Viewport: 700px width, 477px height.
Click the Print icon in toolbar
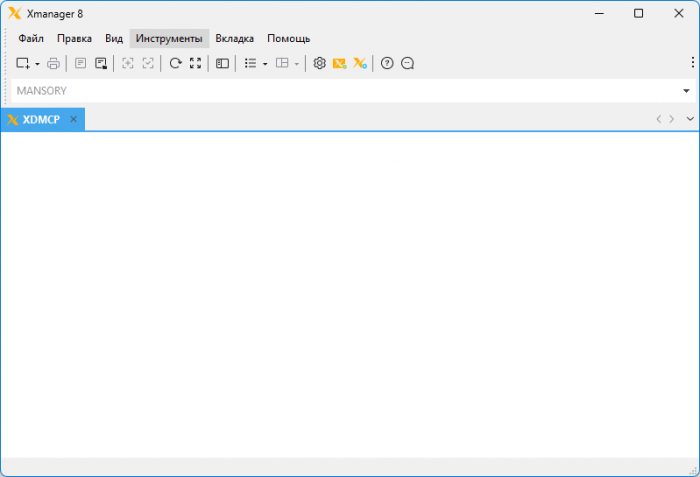54,63
